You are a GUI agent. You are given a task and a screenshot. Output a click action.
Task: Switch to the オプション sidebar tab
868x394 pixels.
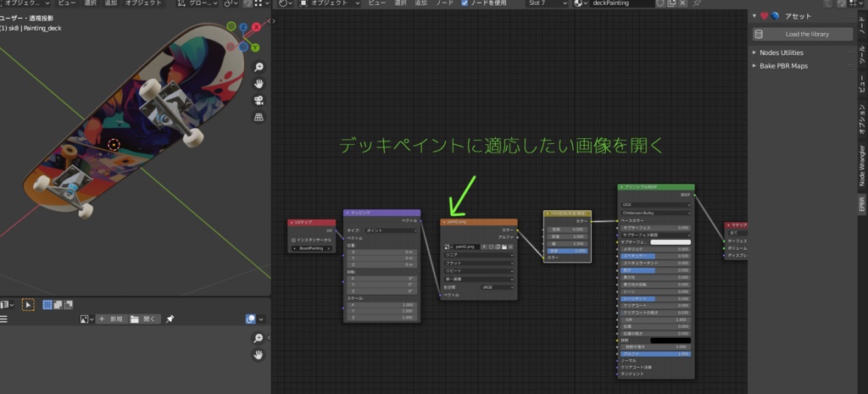coord(862,119)
